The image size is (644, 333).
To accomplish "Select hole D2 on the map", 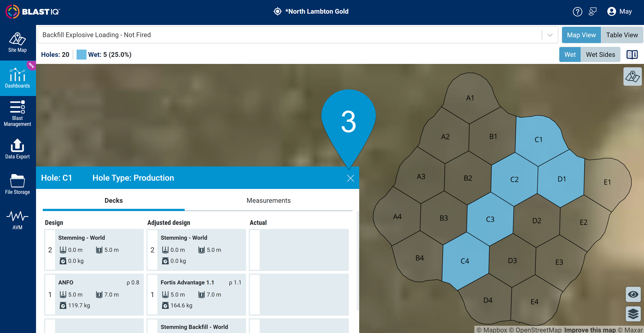I will (x=536, y=221).
